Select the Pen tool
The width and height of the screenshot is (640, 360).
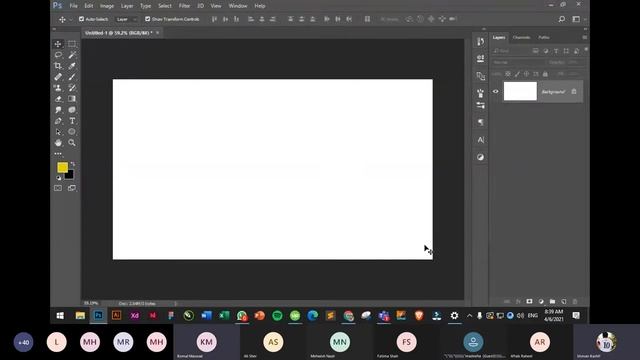coord(58,121)
